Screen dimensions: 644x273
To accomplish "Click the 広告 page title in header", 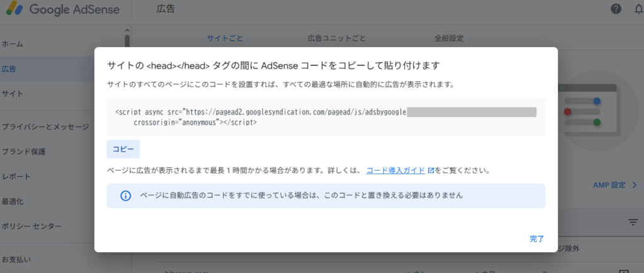I will pyautogui.click(x=165, y=9).
